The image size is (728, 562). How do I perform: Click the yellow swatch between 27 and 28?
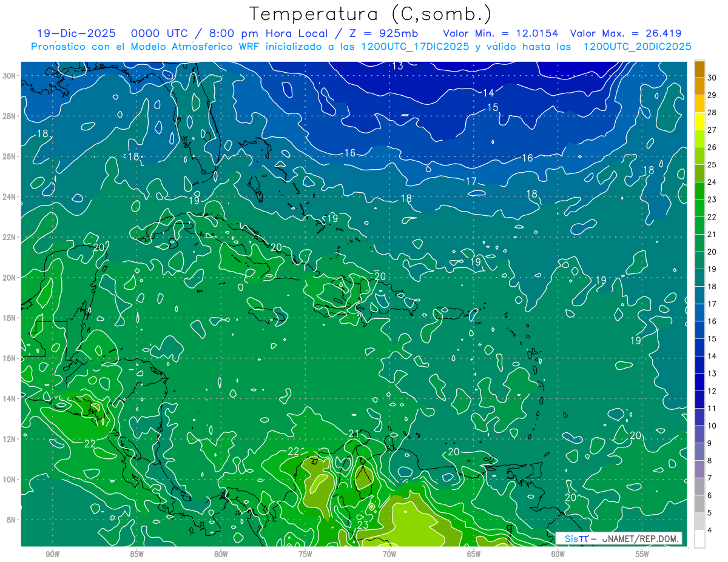click(x=699, y=121)
